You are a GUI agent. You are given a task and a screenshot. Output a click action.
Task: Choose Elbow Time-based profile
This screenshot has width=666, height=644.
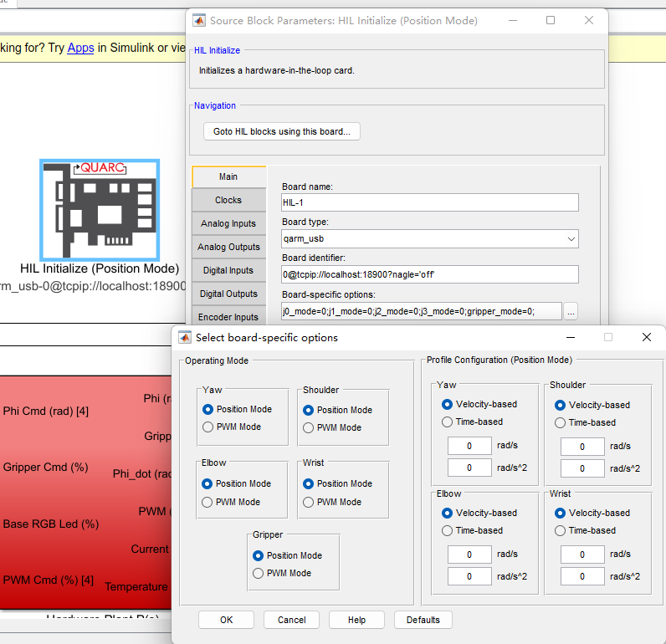tap(447, 530)
